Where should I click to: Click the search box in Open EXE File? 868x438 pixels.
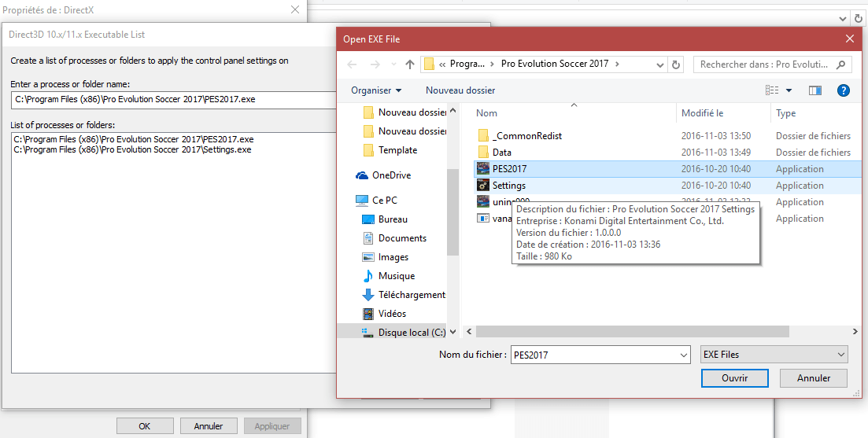coord(772,64)
